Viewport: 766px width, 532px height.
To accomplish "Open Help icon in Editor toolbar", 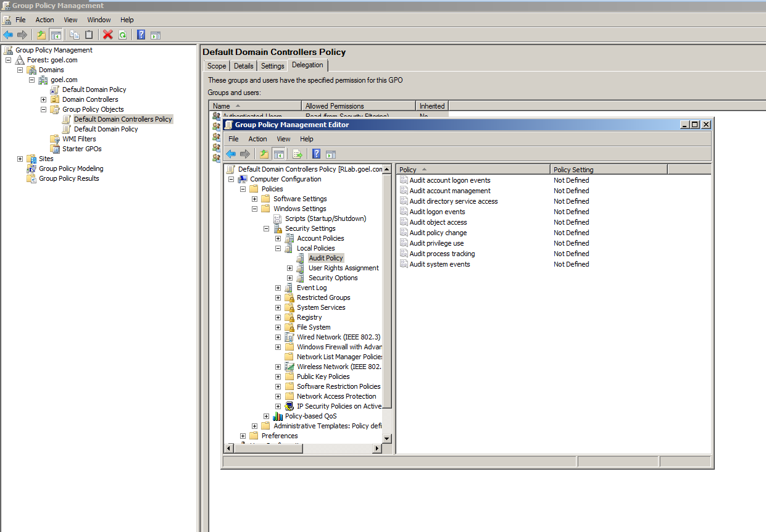I will point(317,154).
